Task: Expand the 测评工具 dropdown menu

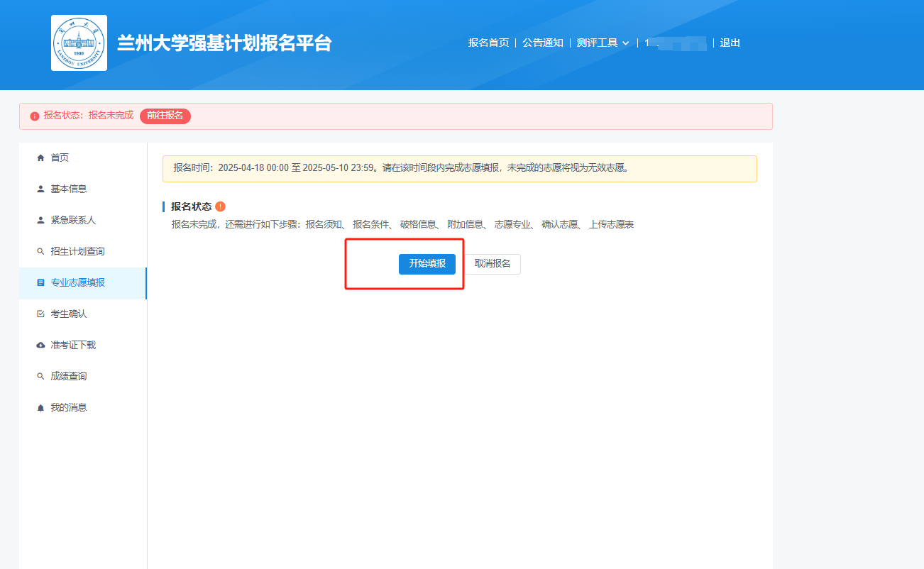Action: 603,43
